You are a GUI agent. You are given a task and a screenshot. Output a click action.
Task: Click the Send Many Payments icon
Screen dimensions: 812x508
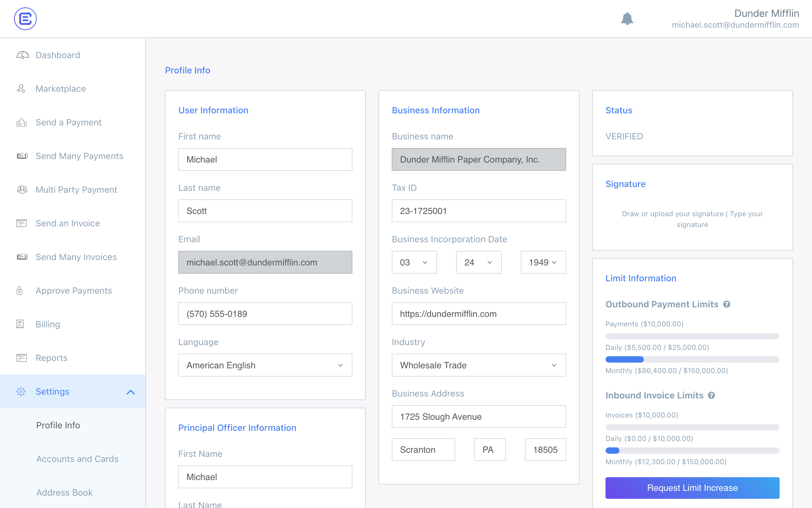(x=22, y=156)
